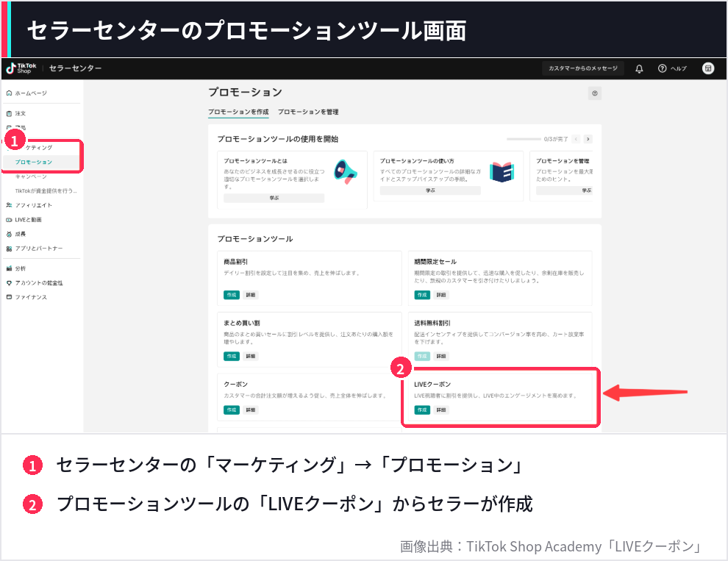The height and width of the screenshot is (561, 728).
Task: Click 作成 for LIVEクーポン
Action: [x=422, y=410]
